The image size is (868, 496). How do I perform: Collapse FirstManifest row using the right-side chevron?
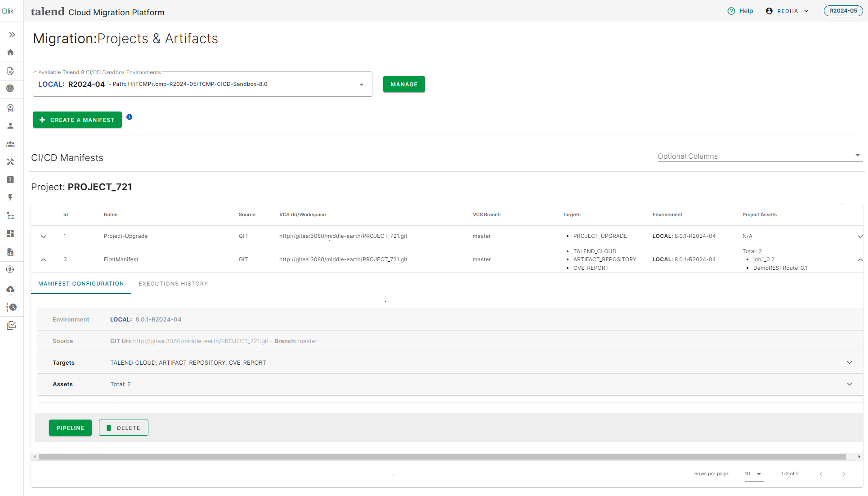[x=859, y=259]
